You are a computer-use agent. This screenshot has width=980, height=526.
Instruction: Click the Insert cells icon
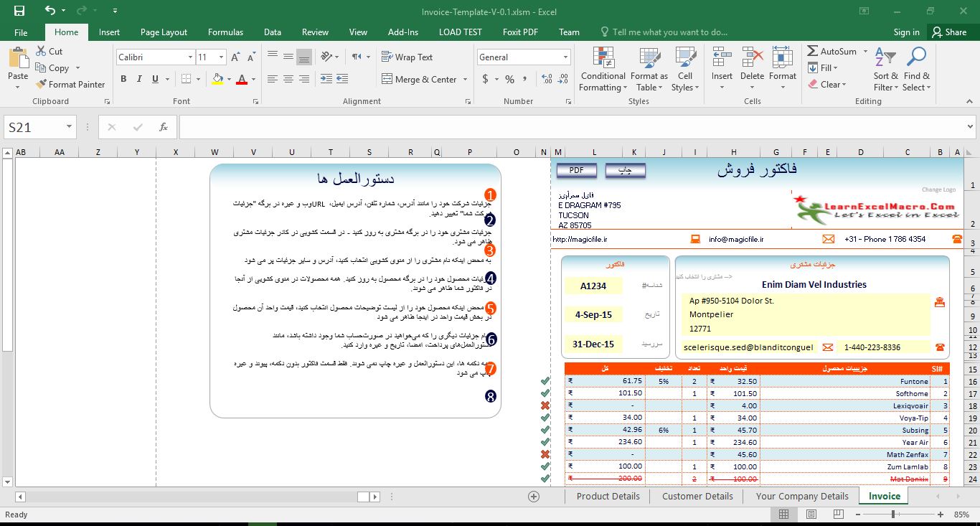[x=722, y=58]
